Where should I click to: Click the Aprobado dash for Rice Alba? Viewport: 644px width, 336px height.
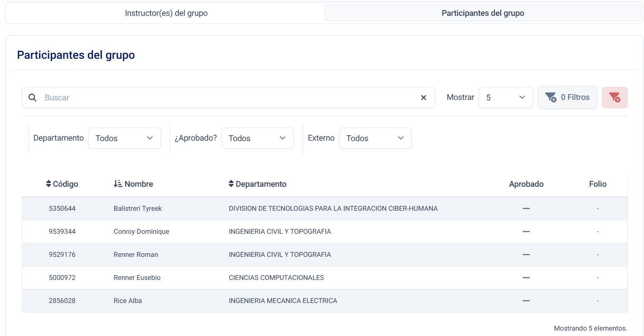(526, 301)
